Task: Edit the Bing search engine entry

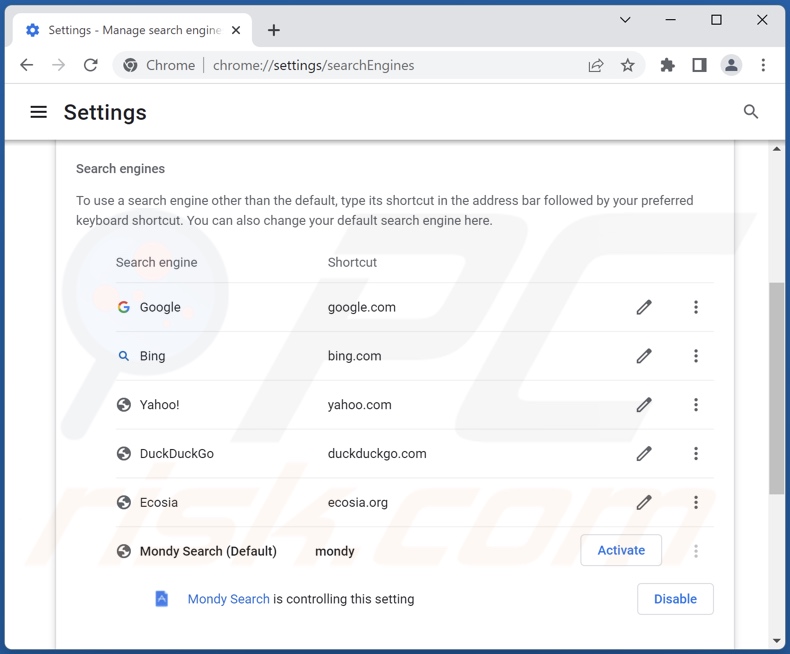Action: (644, 356)
